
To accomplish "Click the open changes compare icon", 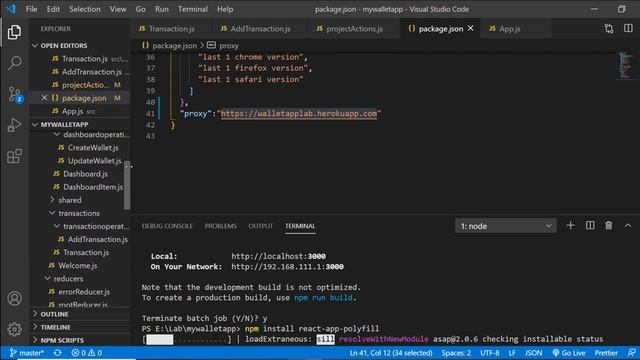I will point(609,29).
